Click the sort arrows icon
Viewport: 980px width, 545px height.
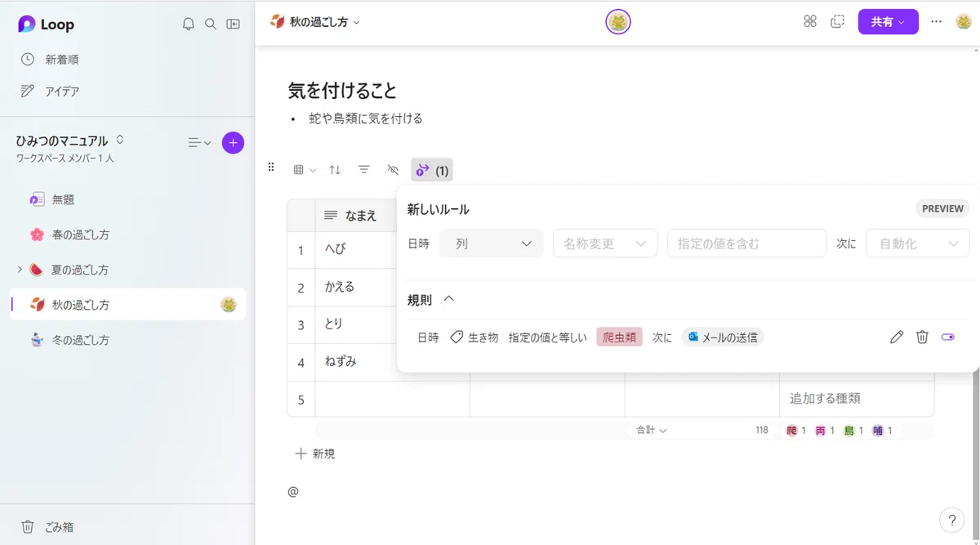click(335, 170)
